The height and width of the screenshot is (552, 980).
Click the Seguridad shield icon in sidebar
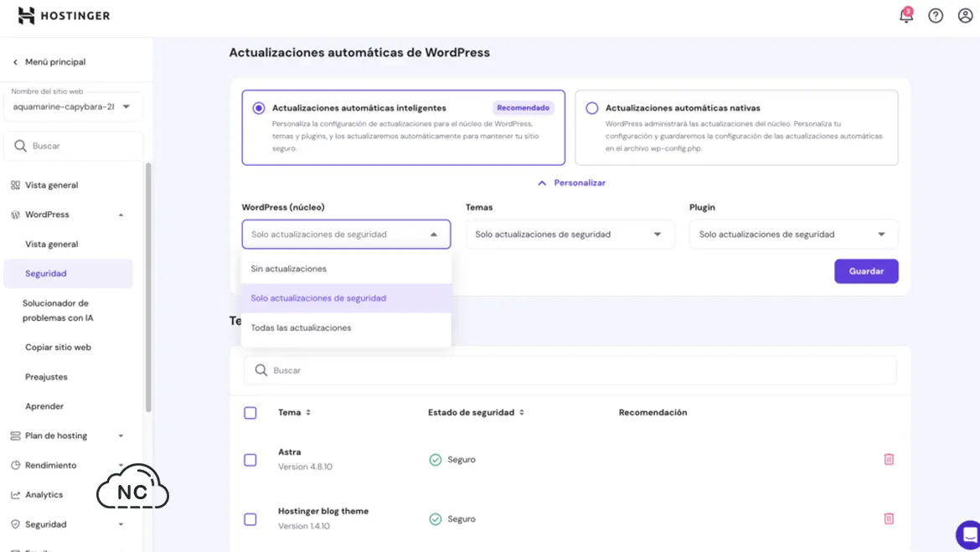click(15, 524)
